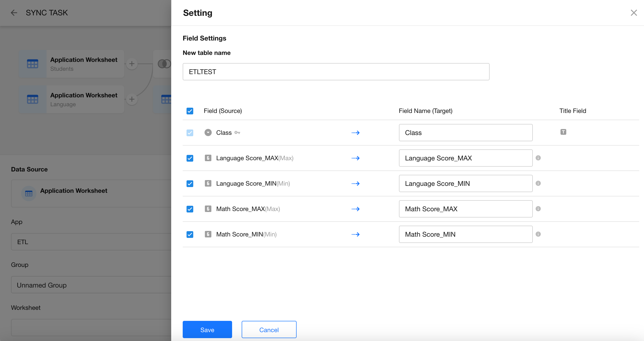Click the Title Field T icon for Class

pos(563,132)
